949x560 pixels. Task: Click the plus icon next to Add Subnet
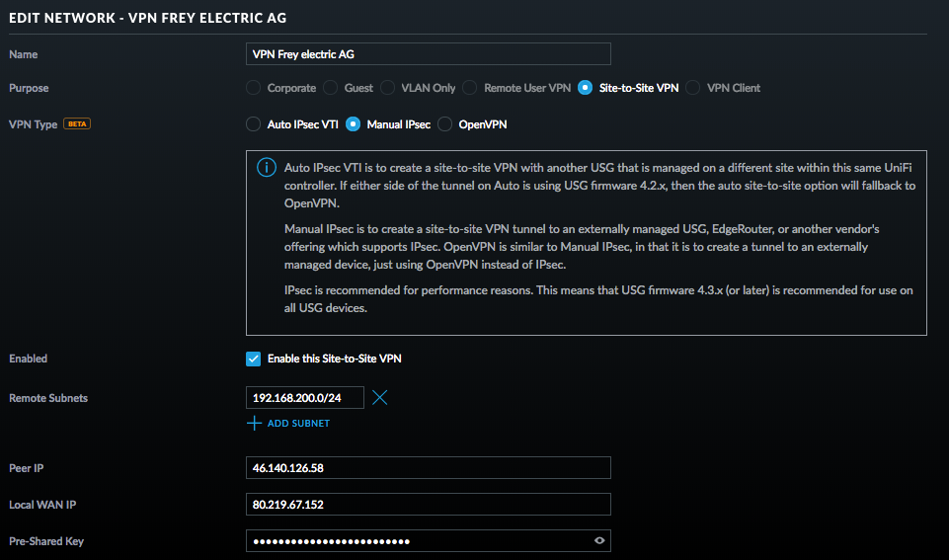tap(254, 423)
